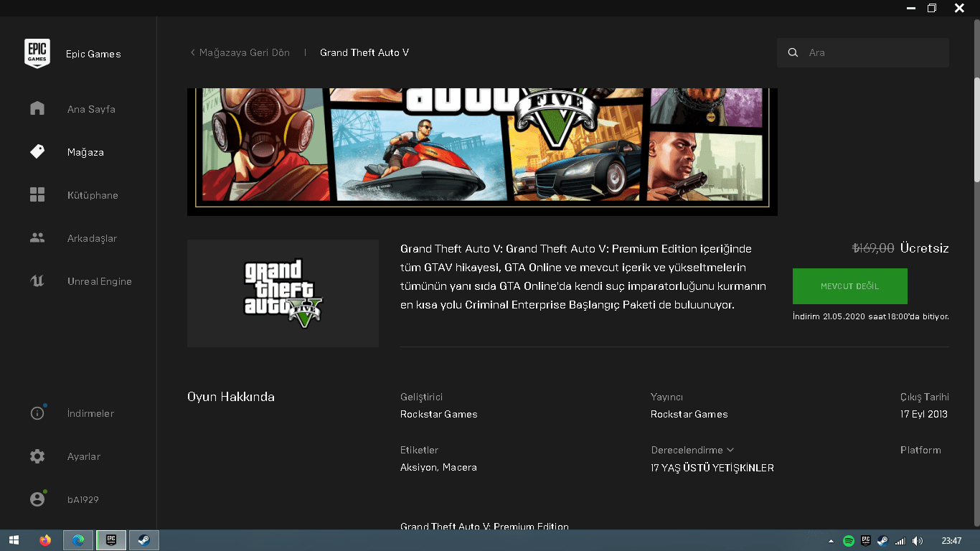Open Kütüphane library section
This screenshot has height=551, width=980.
click(93, 195)
